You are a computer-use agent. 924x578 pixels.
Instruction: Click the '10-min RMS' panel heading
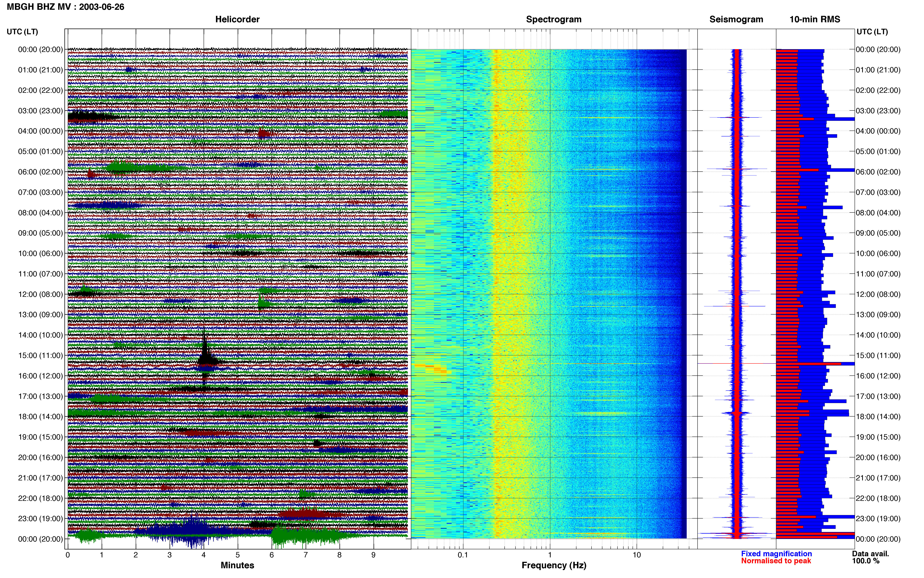point(815,20)
